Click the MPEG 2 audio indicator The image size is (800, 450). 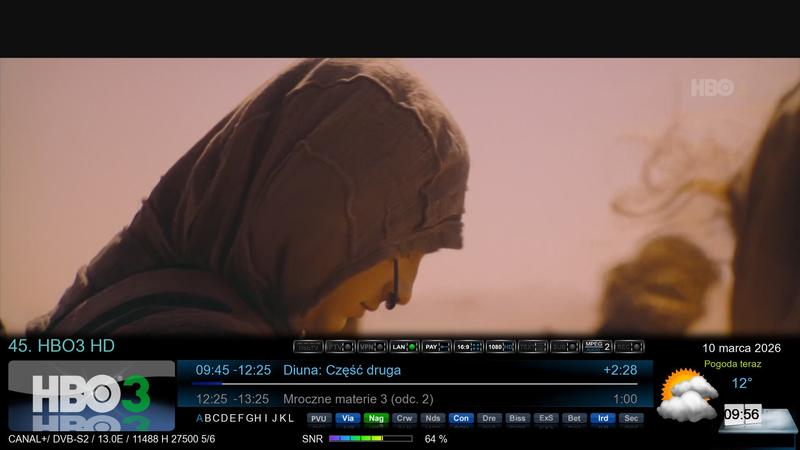597,347
